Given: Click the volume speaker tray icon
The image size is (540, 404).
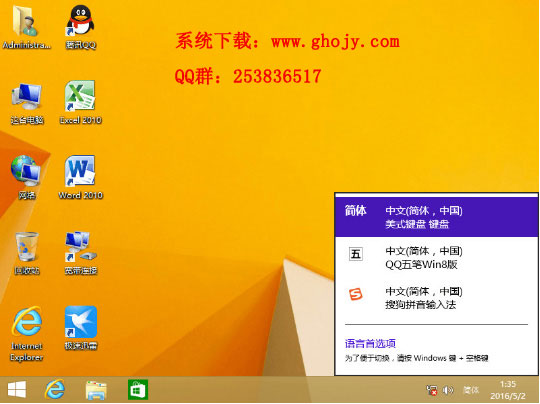Looking at the screenshot, I should pos(448,390).
